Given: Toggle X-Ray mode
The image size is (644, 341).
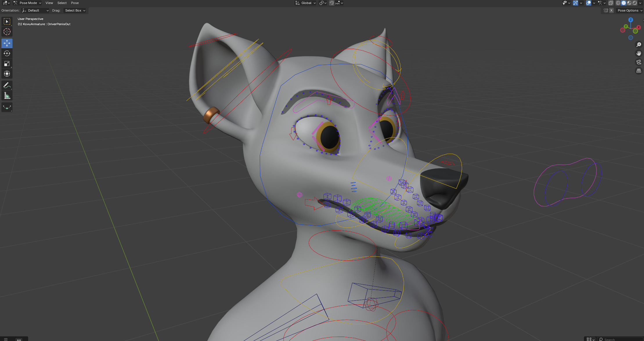Looking at the screenshot, I should 611,3.
